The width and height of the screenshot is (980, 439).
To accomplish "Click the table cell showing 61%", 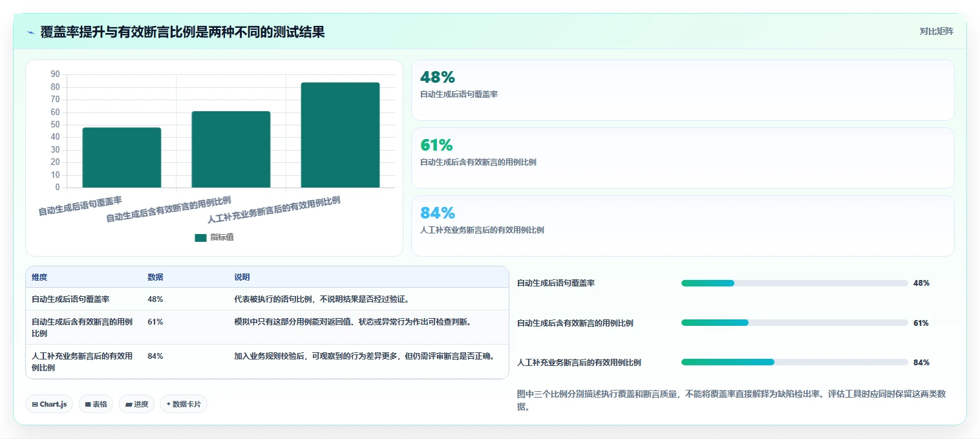I will tap(155, 322).
